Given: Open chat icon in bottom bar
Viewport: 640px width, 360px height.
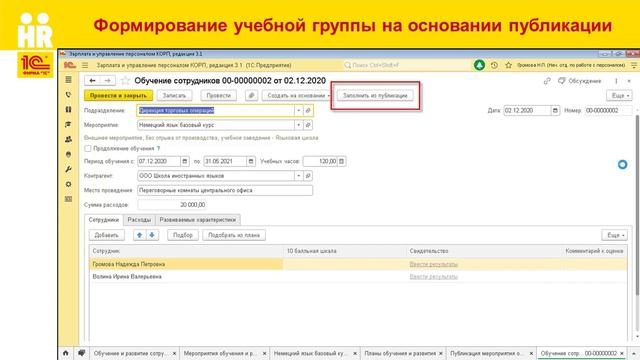Looking at the screenshot, I should point(82,353).
